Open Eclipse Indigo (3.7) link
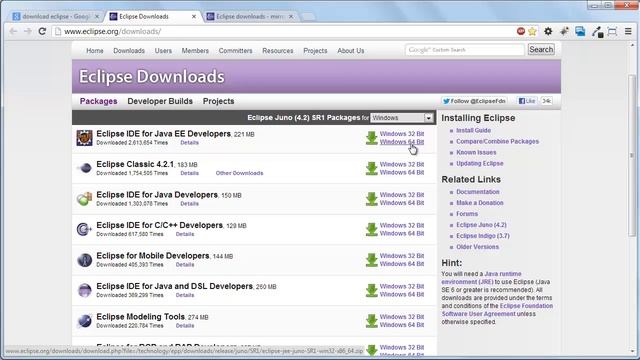 (x=482, y=236)
